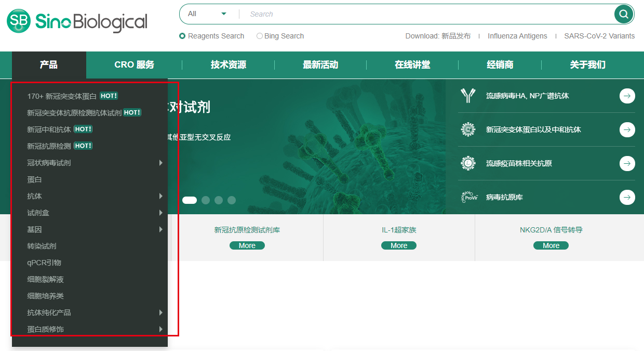Expand the 基因 submenu arrow
644x351 pixels.
click(161, 229)
